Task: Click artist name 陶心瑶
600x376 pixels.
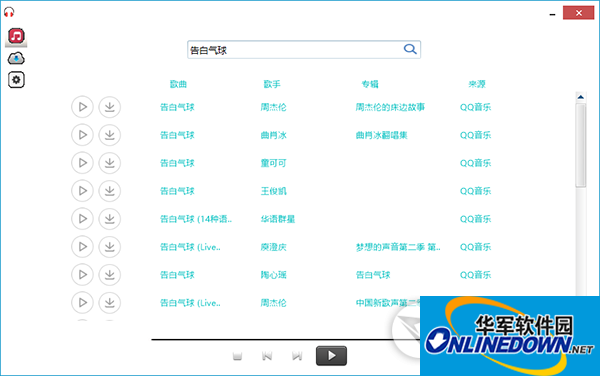Action: tap(273, 275)
